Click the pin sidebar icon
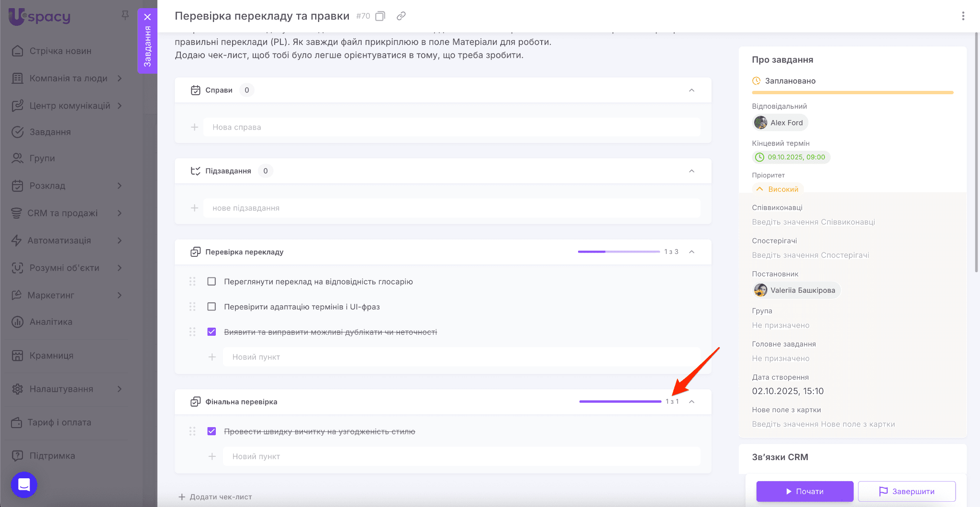Screen dimensions: 980x507 (125, 15)
